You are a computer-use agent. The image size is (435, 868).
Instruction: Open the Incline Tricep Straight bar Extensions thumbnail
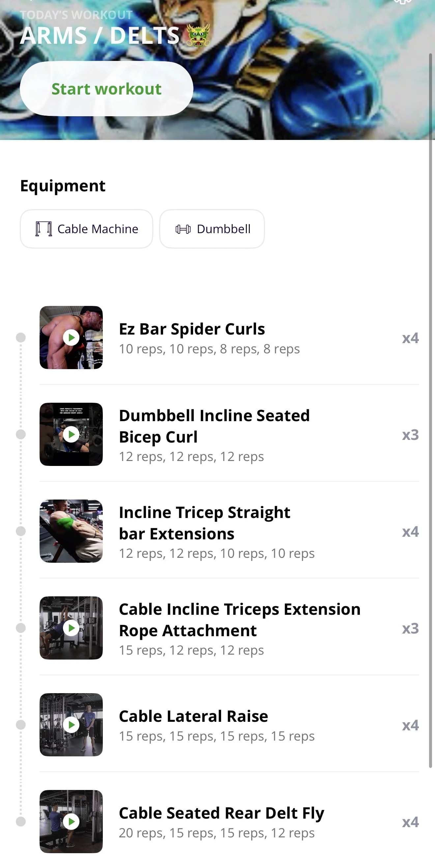pyautogui.click(x=71, y=531)
